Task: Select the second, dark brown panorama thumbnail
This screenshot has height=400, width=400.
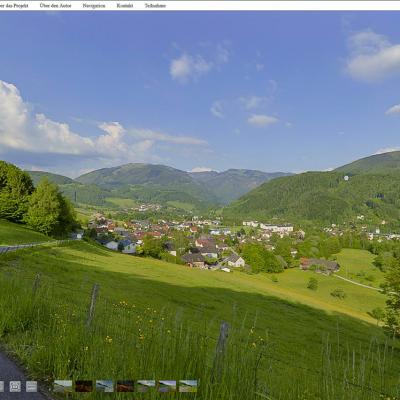Action: [x=84, y=386]
